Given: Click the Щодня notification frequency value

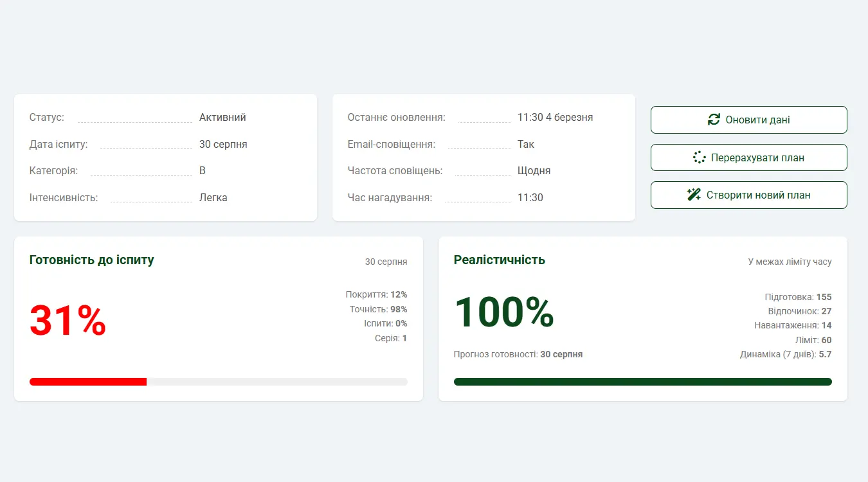Looking at the screenshot, I should pyautogui.click(x=534, y=171).
